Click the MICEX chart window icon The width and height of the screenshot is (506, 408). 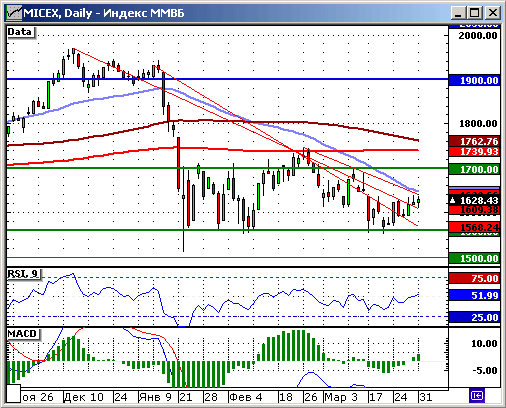(x=14, y=13)
